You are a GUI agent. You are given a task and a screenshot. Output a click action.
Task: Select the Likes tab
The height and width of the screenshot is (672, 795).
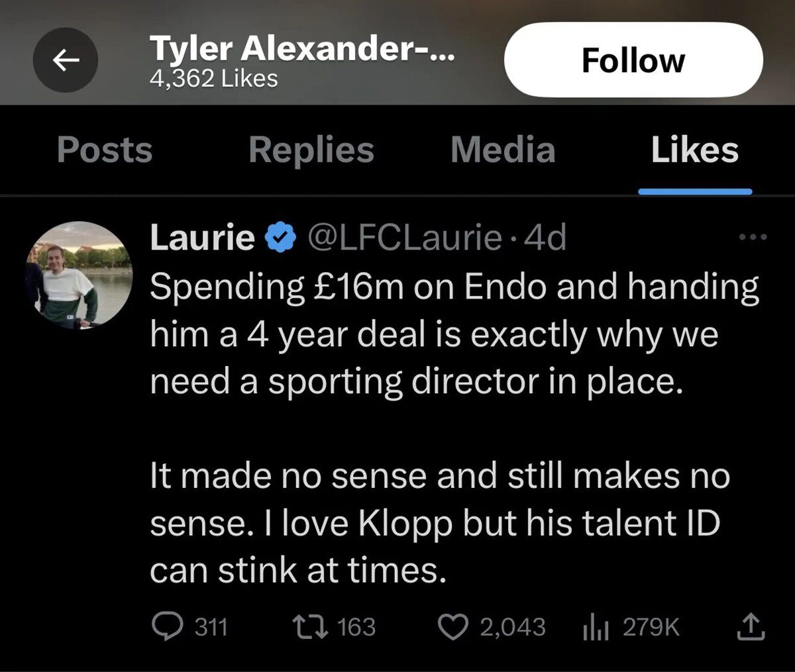click(x=694, y=150)
